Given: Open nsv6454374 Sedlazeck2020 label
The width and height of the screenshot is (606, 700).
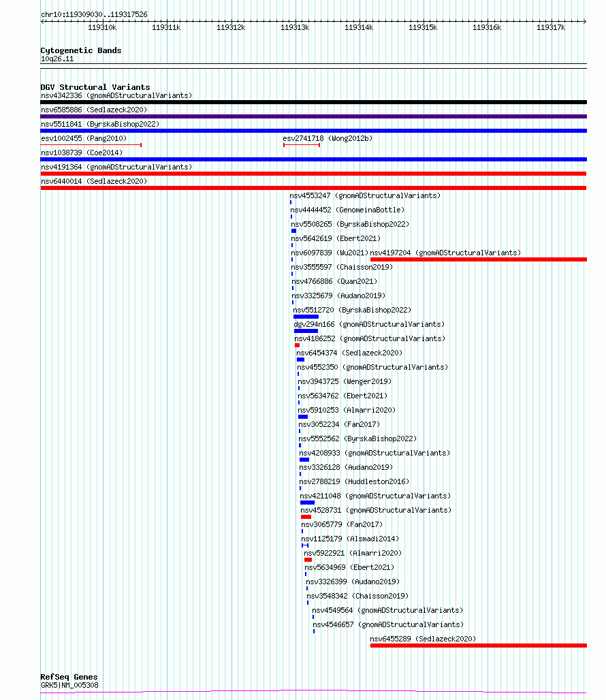Looking at the screenshot, I should click(349, 353).
